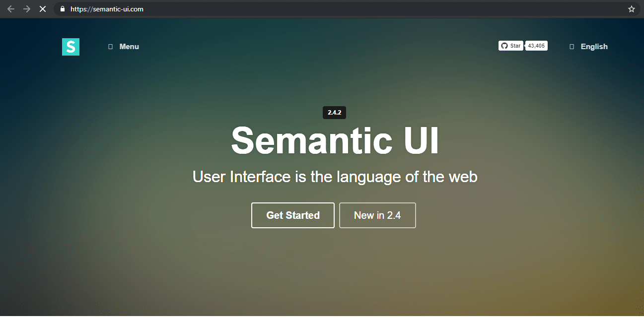Click the Star label on GitHub button

515,46
